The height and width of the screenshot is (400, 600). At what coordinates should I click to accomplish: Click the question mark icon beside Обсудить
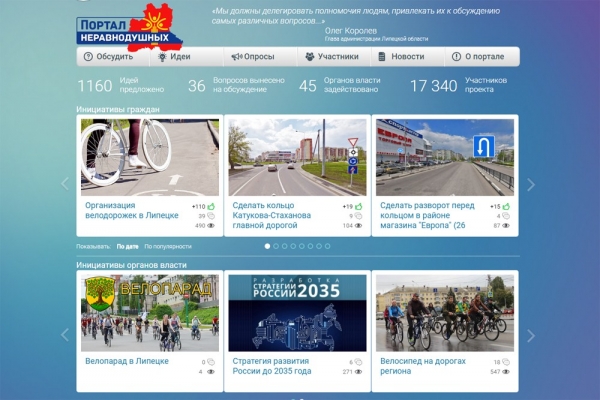pos(88,57)
